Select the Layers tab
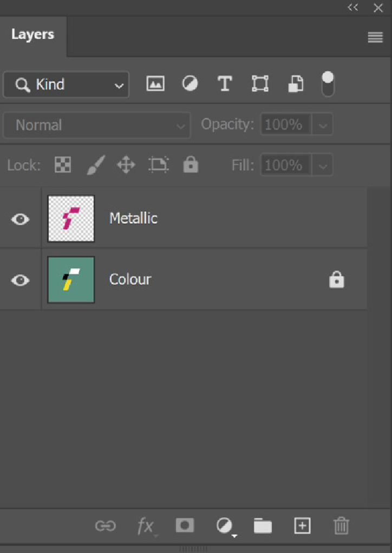Viewport: 392px width, 553px height. [32, 35]
